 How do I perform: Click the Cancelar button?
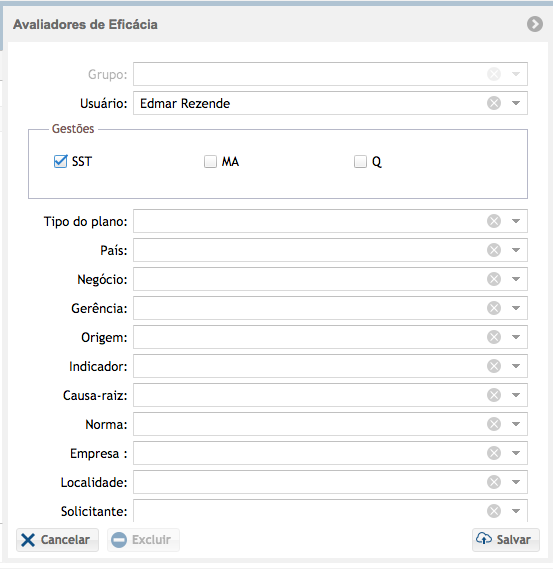point(57,540)
